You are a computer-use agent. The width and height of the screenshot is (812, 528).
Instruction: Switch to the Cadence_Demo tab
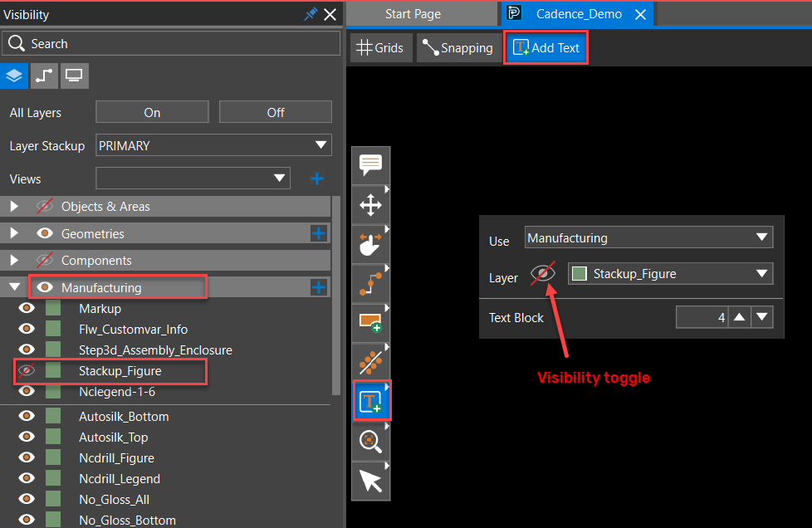tap(579, 14)
